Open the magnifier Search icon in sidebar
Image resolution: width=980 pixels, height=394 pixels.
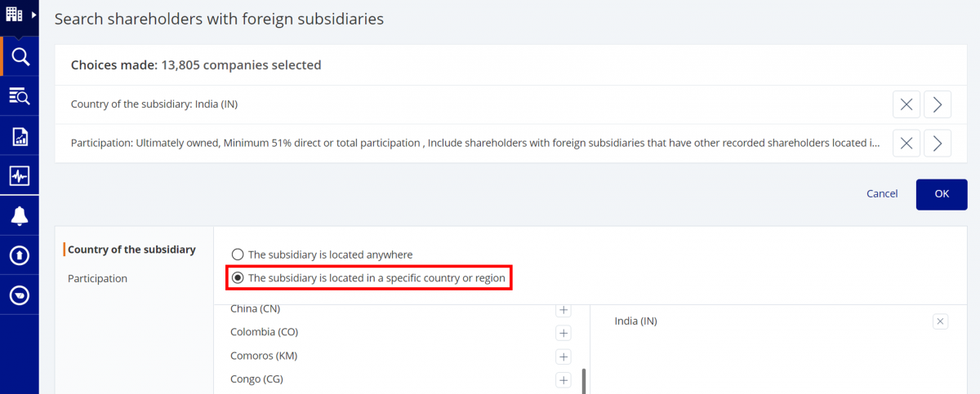(20, 57)
